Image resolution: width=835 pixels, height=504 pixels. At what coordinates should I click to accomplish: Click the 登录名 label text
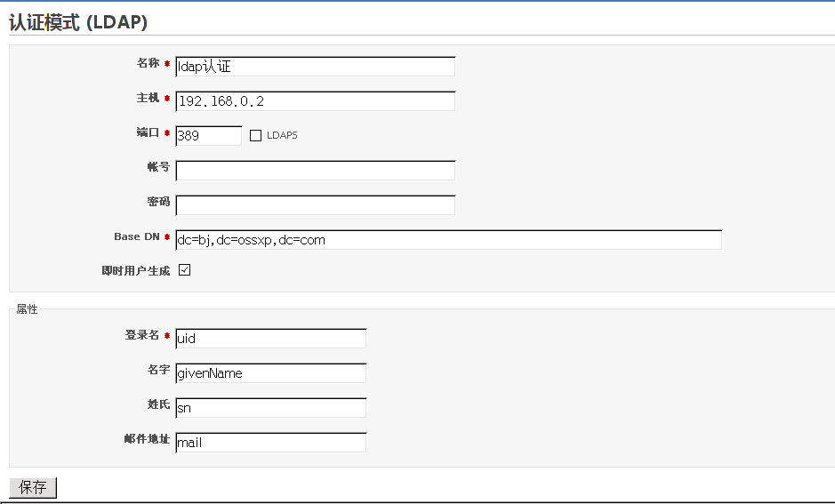141,335
